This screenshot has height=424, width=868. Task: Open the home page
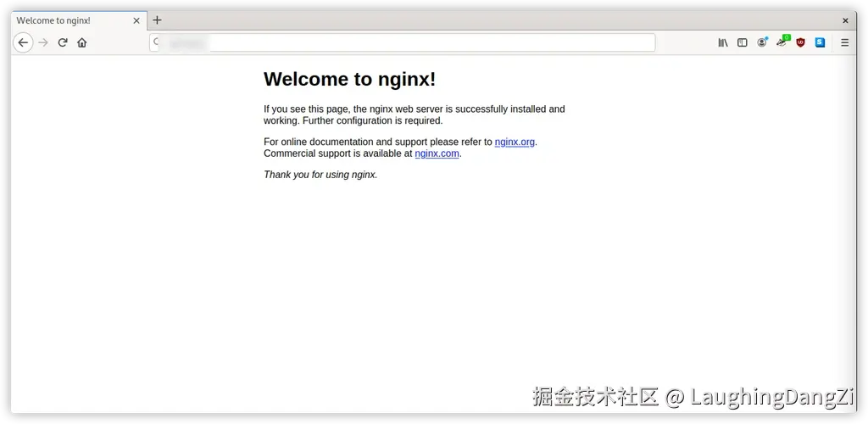tap(82, 42)
